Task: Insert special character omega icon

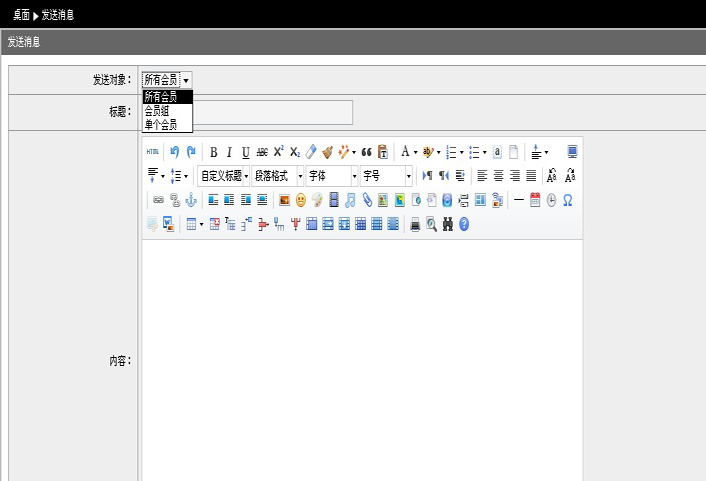Action: (x=568, y=200)
